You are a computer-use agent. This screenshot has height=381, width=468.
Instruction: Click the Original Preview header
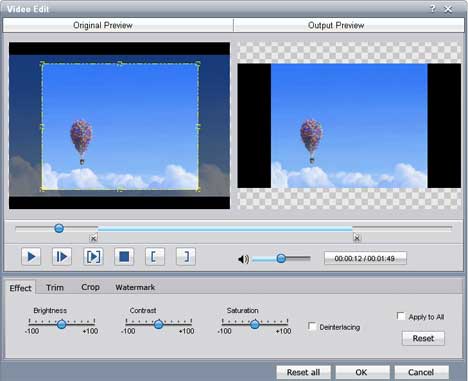118,25
